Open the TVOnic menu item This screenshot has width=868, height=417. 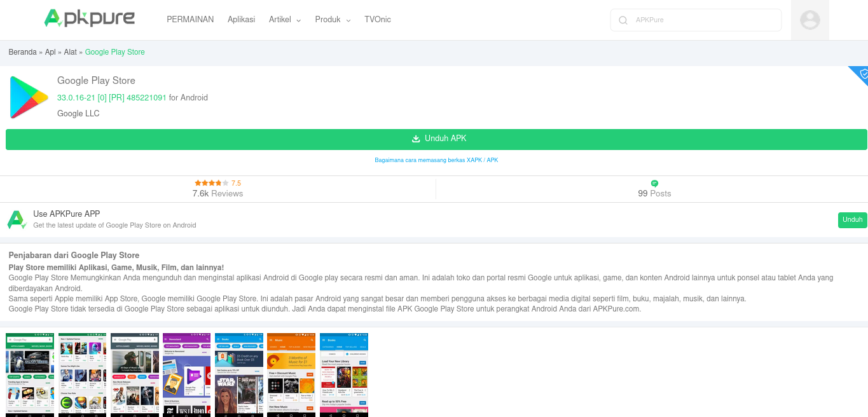click(378, 20)
